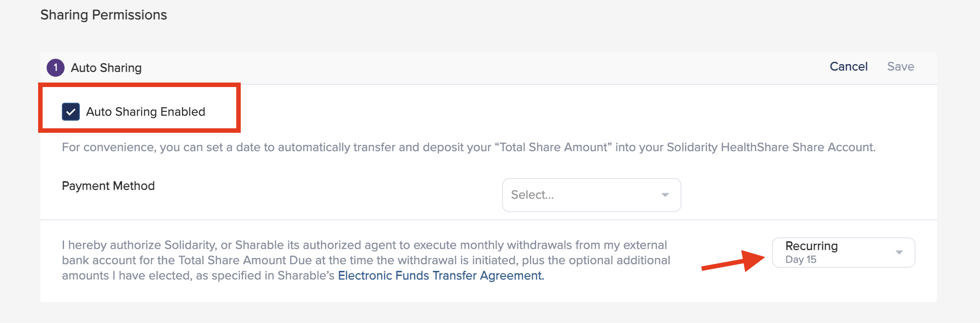Click the Day 15 text in dropdown

tap(801, 260)
